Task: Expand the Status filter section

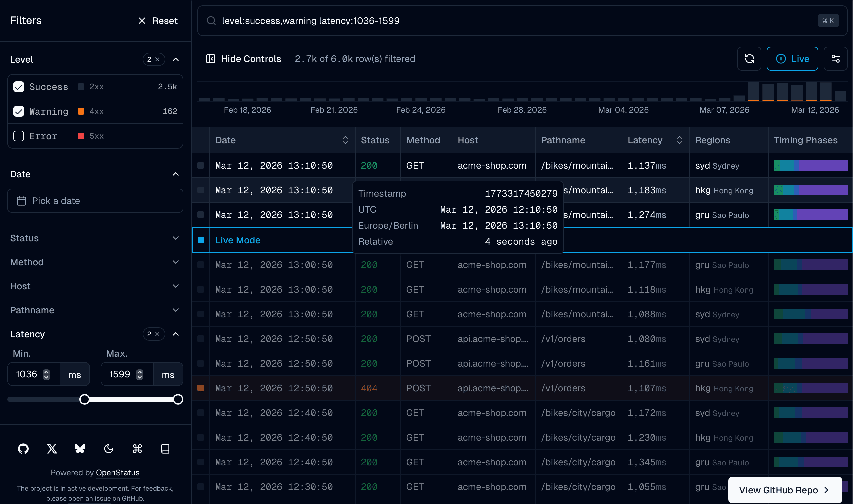Action: pos(176,238)
